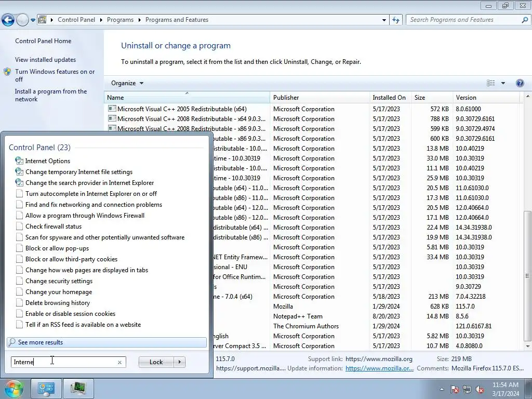Open Tell if an RSS feed is available
This screenshot has height=399, width=532.
pyautogui.click(x=83, y=324)
